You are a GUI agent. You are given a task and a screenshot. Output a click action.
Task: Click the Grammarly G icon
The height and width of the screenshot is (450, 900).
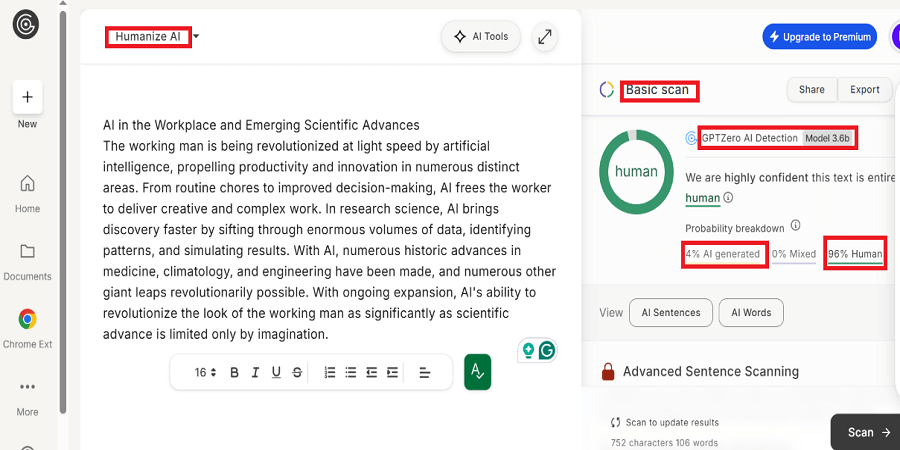click(547, 350)
